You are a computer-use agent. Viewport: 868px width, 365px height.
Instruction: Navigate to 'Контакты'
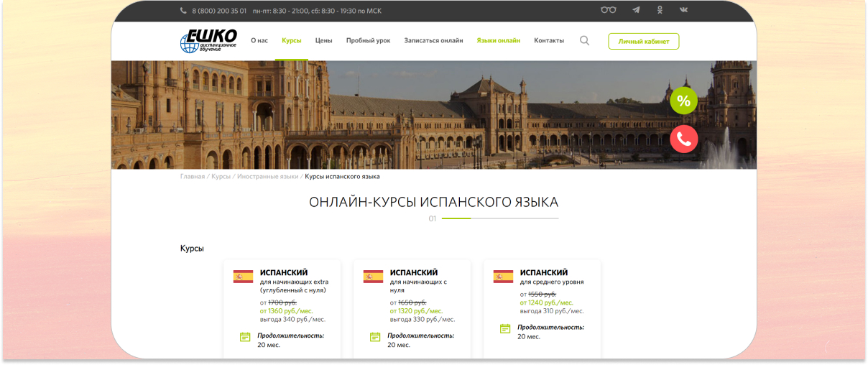pos(549,41)
